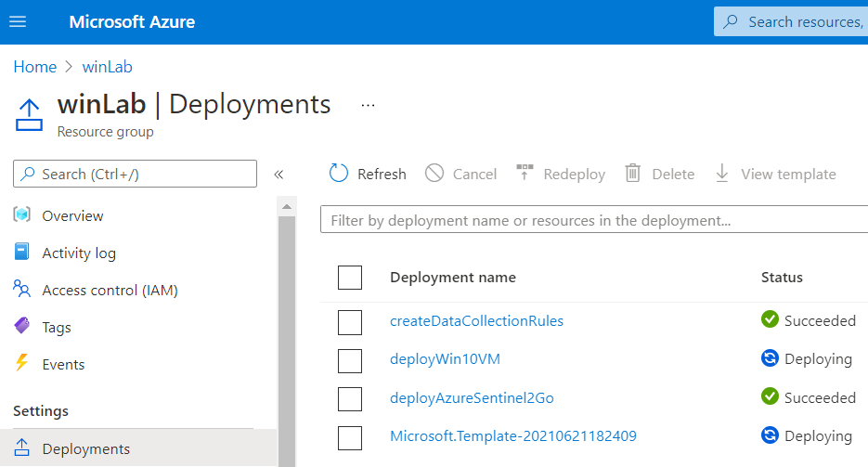This screenshot has width=868, height=467.
Task: Click the Deployments icon in the Settings section
Action: pyautogui.click(x=21, y=448)
